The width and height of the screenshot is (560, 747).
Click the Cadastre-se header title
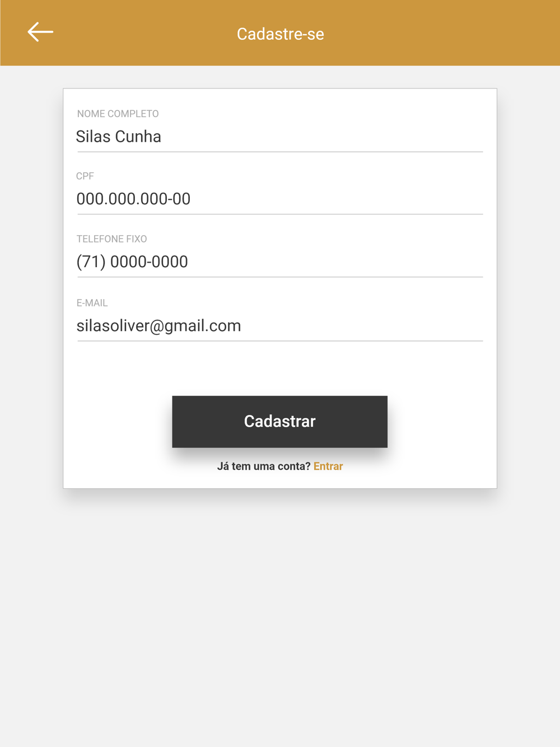click(280, 34)
